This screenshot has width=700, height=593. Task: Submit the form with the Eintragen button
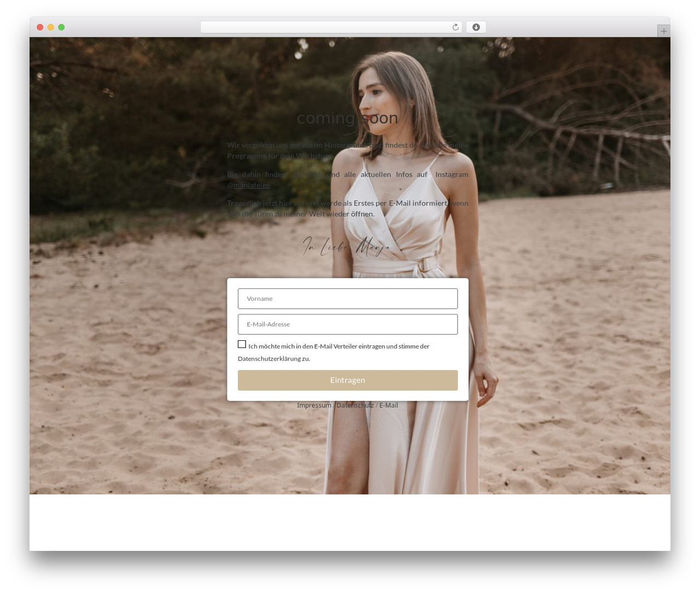[348, 380]
